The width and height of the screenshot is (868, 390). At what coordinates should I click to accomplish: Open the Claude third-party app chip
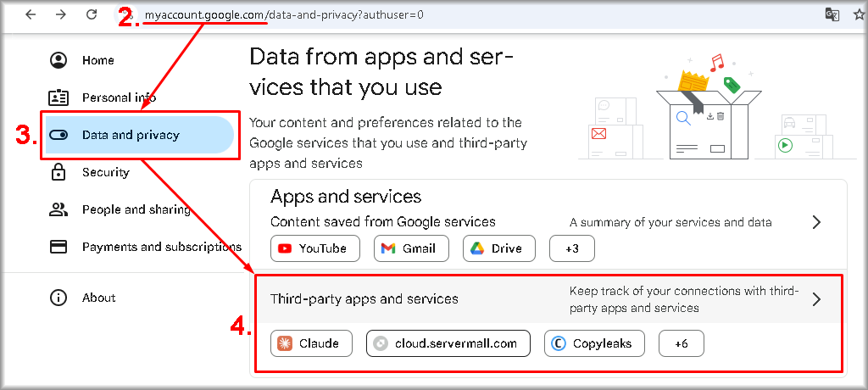[x=311, y=343]
